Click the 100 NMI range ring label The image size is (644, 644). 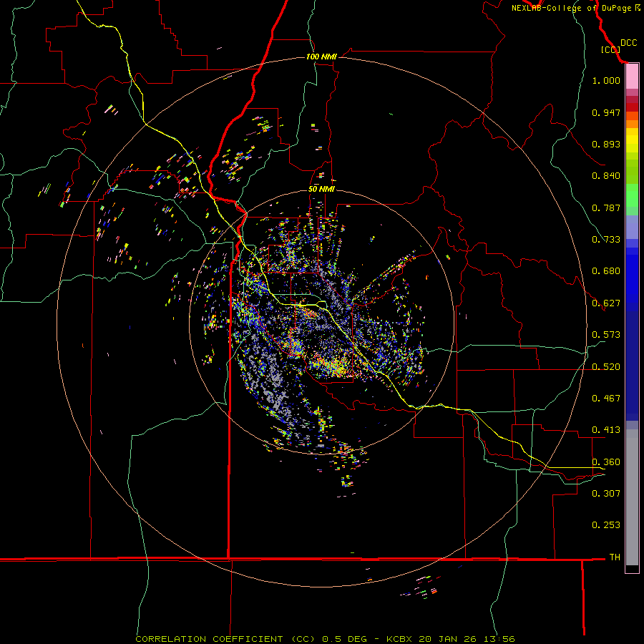(321, 57)
